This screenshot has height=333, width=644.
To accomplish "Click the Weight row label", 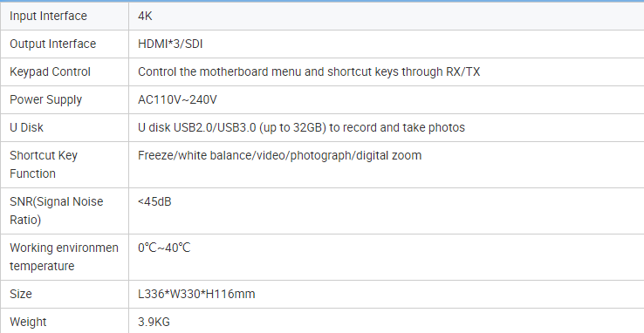I will (x=28, y=322).
